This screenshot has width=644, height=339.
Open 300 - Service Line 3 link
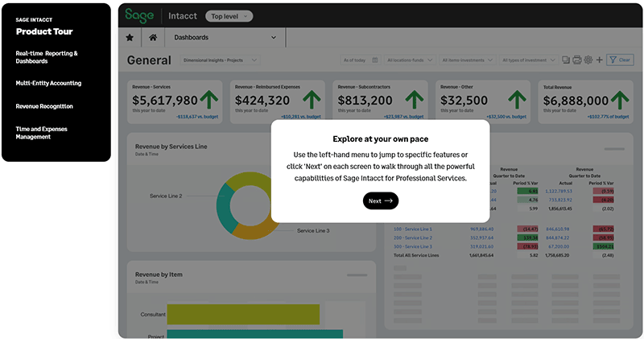coord(413,246)
